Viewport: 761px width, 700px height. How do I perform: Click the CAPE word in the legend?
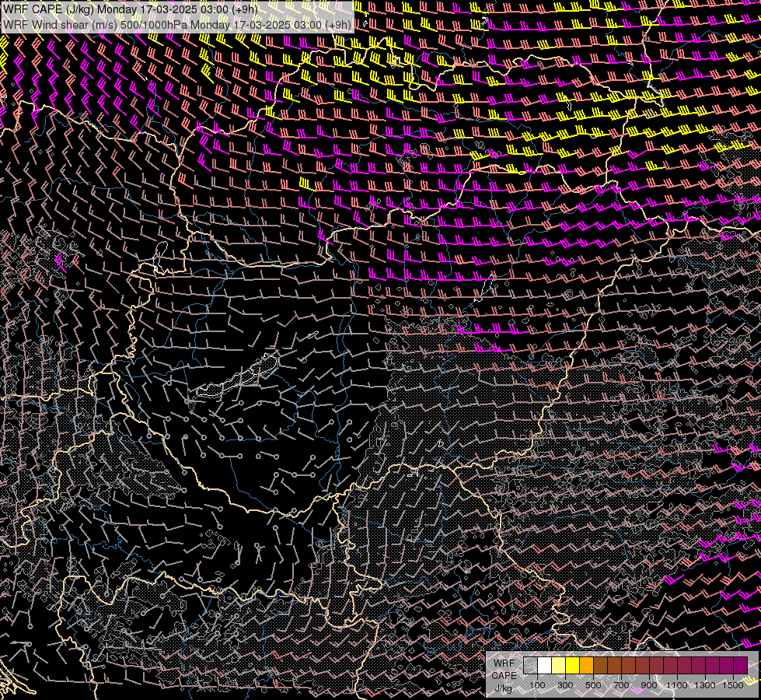tap(504, 675)
